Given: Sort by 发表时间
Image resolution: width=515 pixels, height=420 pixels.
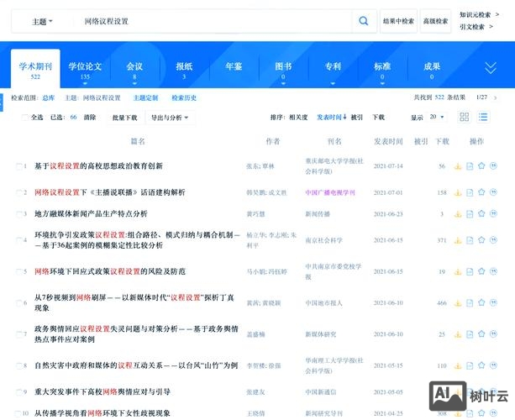Looking at the screenshot, I should [x=331, y=118].
